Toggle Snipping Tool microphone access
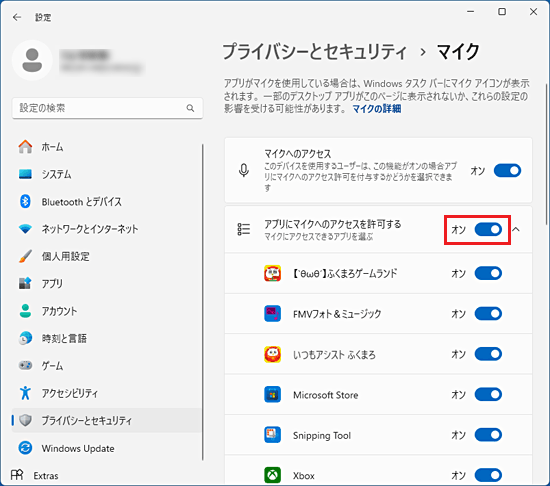 click(488, 435)
